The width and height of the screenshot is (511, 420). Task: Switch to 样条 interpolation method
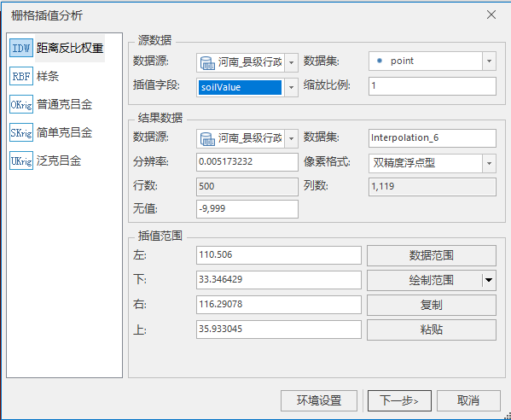[x=48, y=76]
